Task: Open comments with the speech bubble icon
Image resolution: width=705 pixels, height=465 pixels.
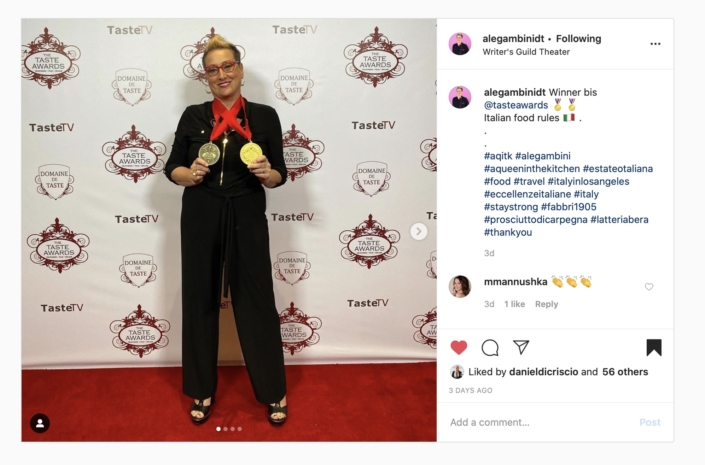Action: (490, 348)
